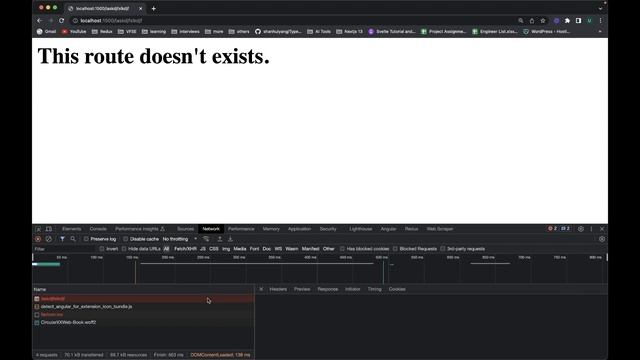The height and width of the screenshot is (360, 640).
Task: Open network search magnifier in DevTools
Action: pyautogui.click(x=73, y=239)
